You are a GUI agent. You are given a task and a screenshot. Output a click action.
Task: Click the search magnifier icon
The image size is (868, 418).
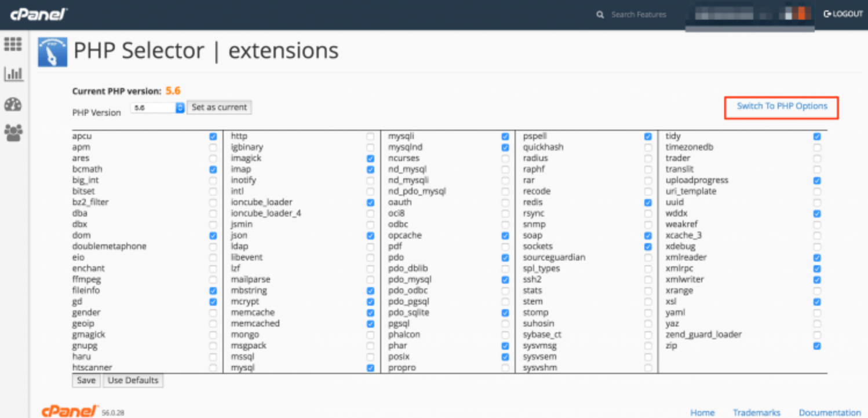tap(600, 14)
